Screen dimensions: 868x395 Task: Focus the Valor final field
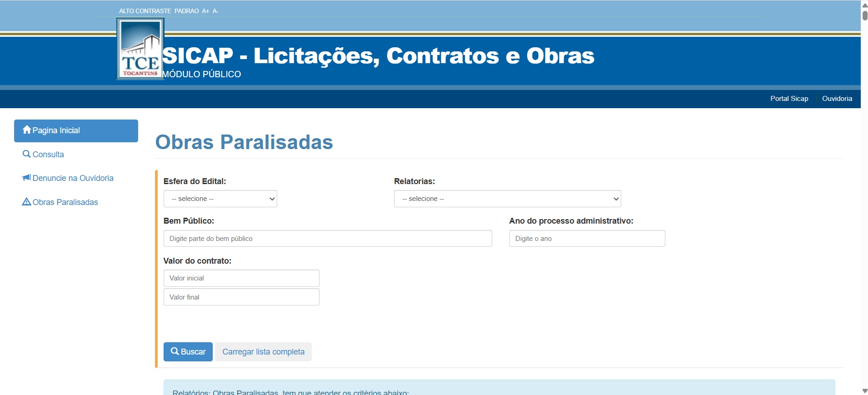[241, 297]
